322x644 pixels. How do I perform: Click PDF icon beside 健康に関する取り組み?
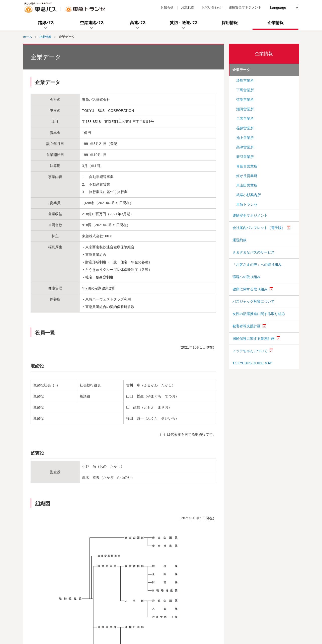(271, 289)
